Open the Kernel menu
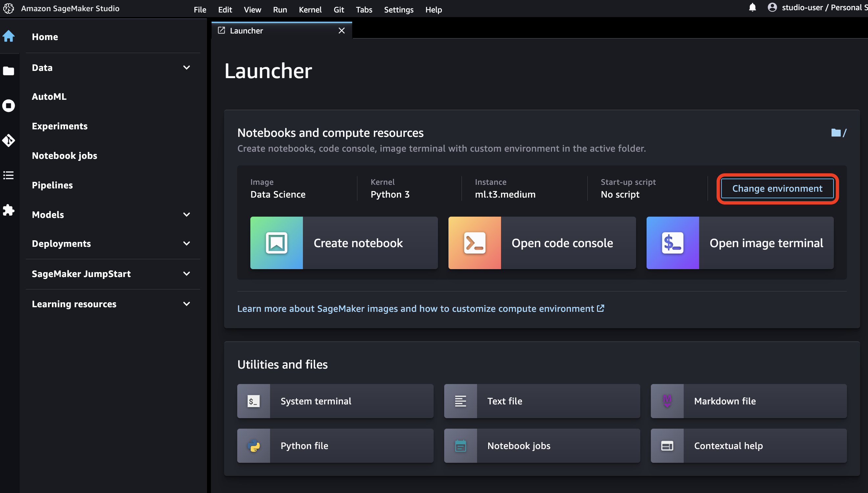868x493 pixels. coord(310,10)
